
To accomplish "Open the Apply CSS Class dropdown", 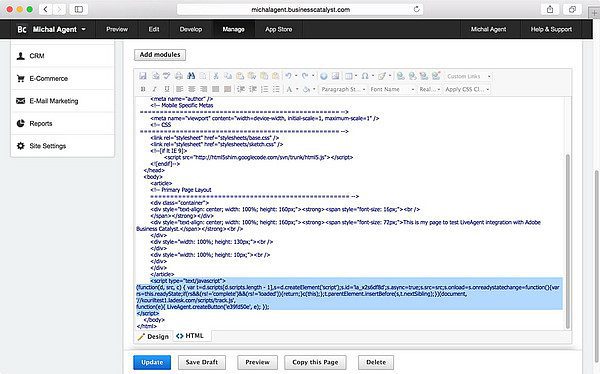I will click(x=467, y=89).
